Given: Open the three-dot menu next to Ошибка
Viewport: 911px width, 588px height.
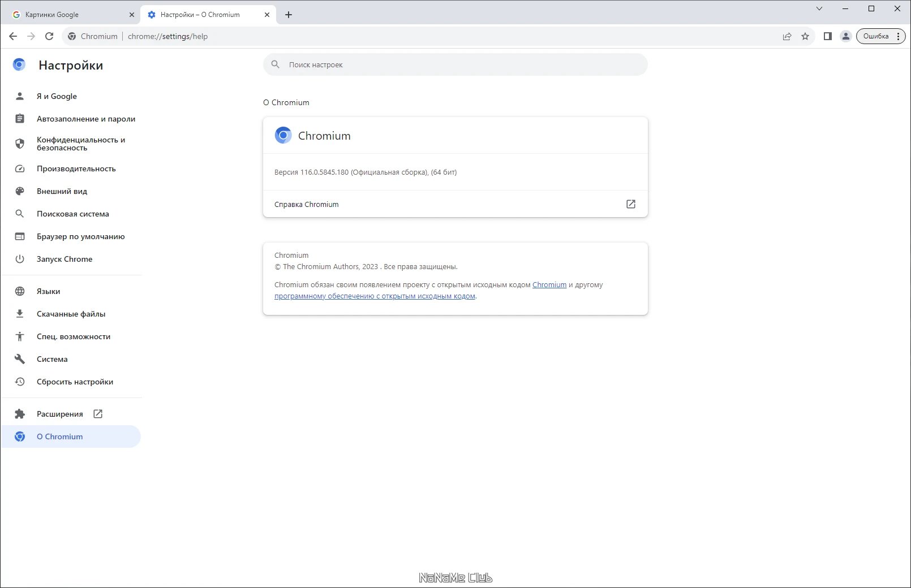Looking at the screenshot, I should click(898, 36).
